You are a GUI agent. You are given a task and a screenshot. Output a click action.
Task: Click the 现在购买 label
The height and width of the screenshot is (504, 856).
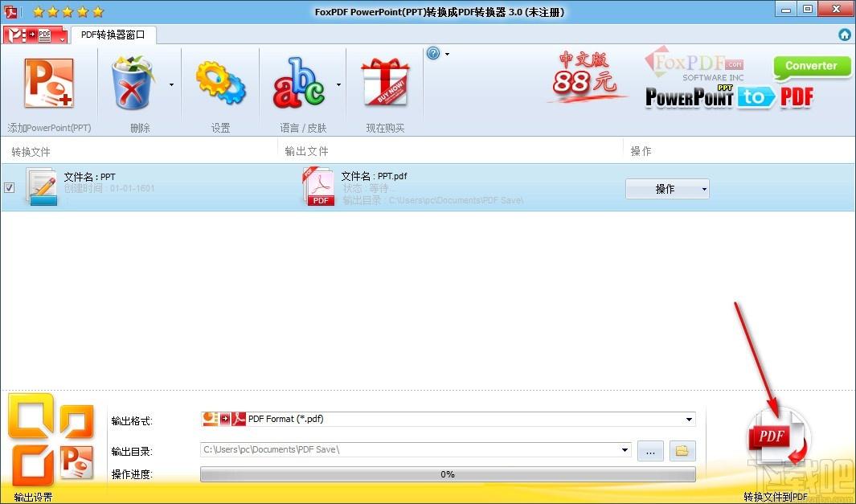385,128
